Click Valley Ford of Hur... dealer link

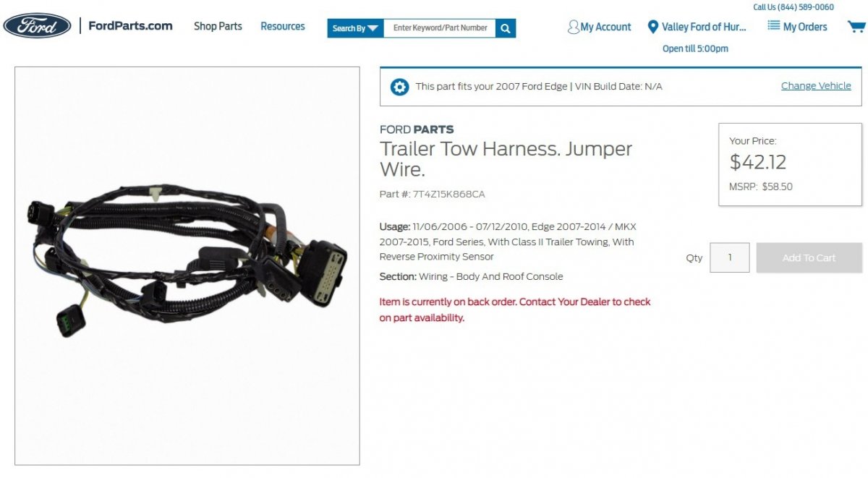pyautogui.click(x=704, y=27)
